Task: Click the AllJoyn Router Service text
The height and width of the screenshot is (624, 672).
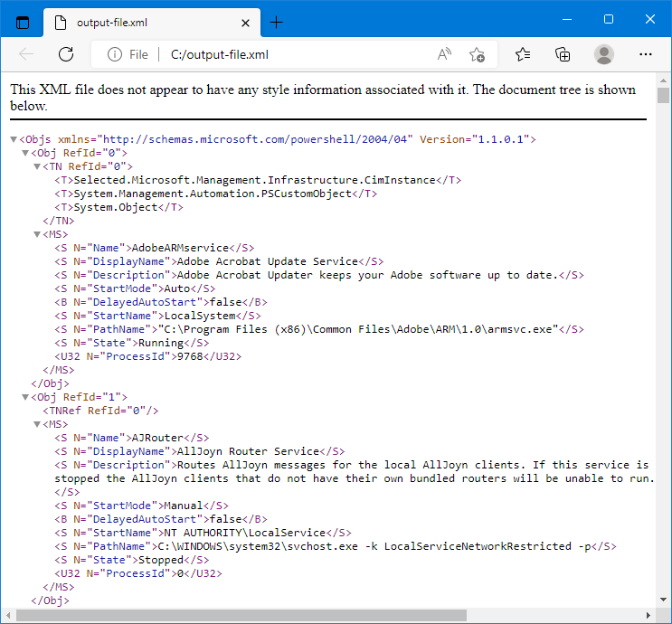Action: 248,451
